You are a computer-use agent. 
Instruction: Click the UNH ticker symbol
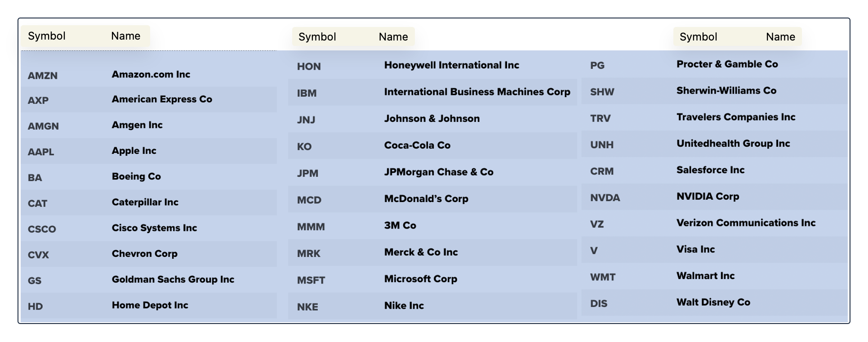click(602, 145)
